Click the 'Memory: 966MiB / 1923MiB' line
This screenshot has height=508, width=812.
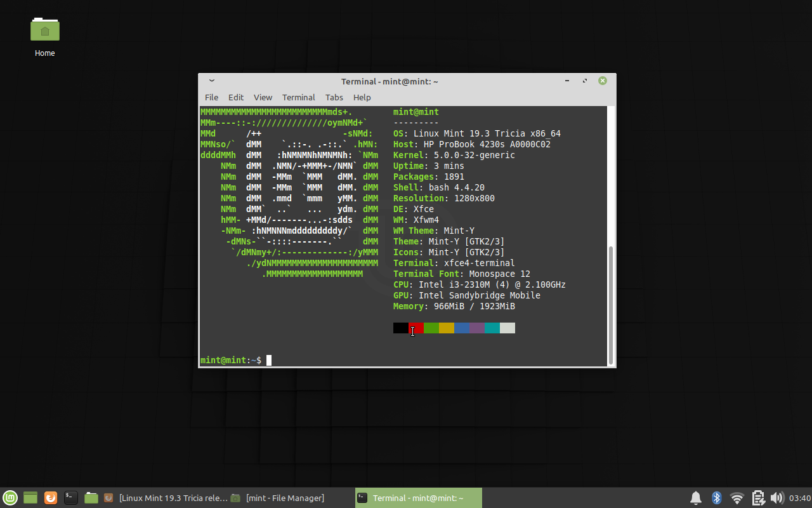pyautogui.click(x=454, y=306)
